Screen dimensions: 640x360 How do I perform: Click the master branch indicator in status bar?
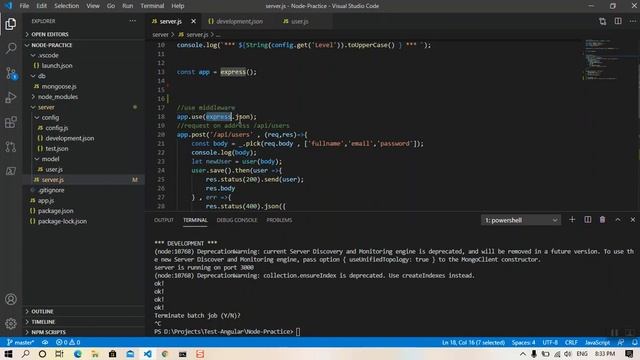[x=20, y=342]
